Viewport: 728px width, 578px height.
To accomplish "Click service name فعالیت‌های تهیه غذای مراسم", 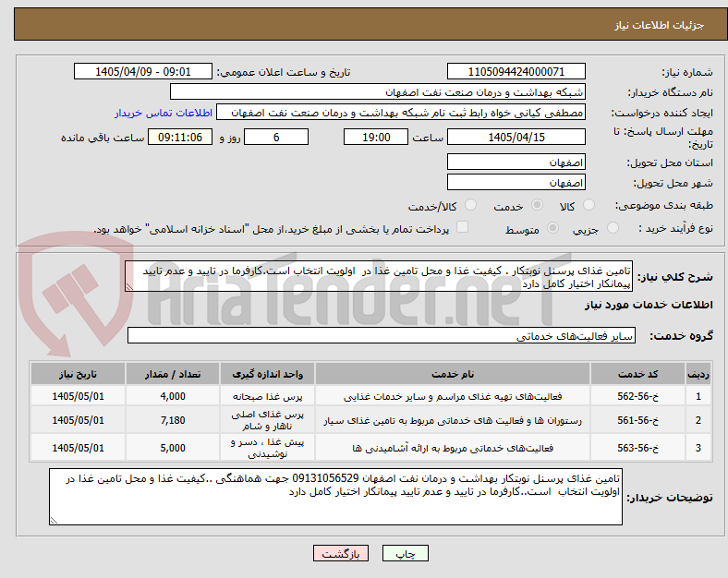I will click(x=453, y=397).
